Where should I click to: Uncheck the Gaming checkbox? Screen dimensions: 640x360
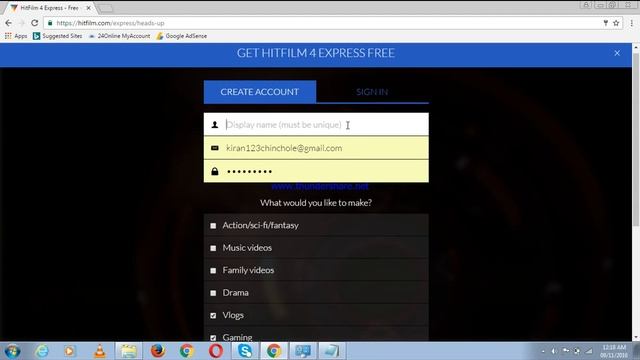(213, 338)
